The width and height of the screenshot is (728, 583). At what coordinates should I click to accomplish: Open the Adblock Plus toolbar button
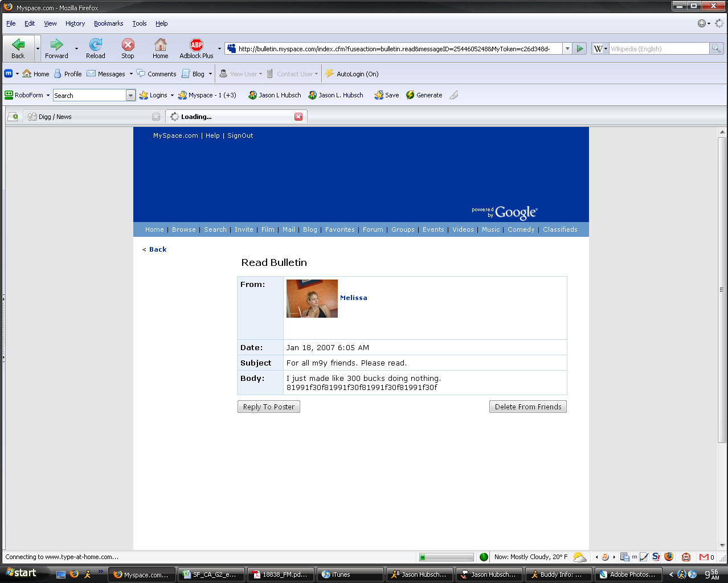click(197, 45)
